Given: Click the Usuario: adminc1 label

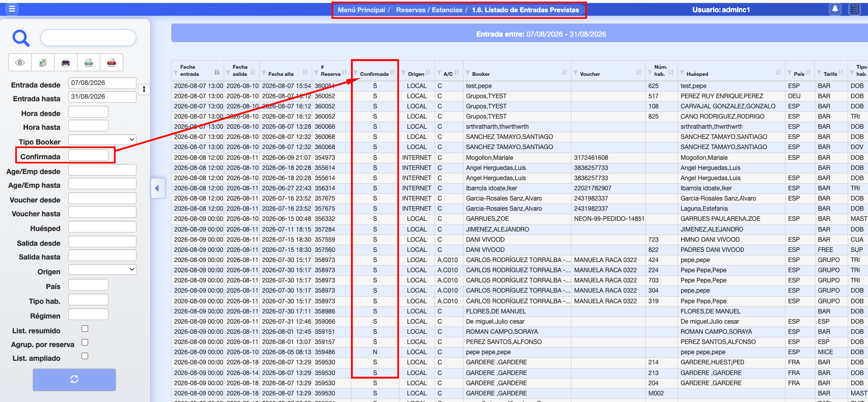Looking at the screenshot, I should (721, 10).
